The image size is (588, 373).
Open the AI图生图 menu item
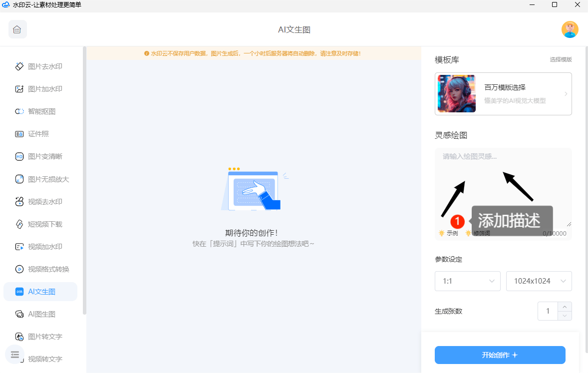click(x=41, y=314)
